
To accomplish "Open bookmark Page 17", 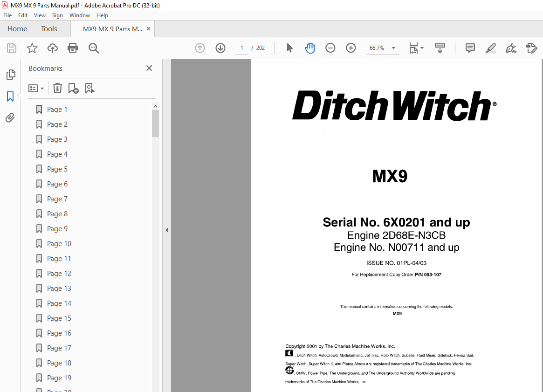I will pos(59,348).
